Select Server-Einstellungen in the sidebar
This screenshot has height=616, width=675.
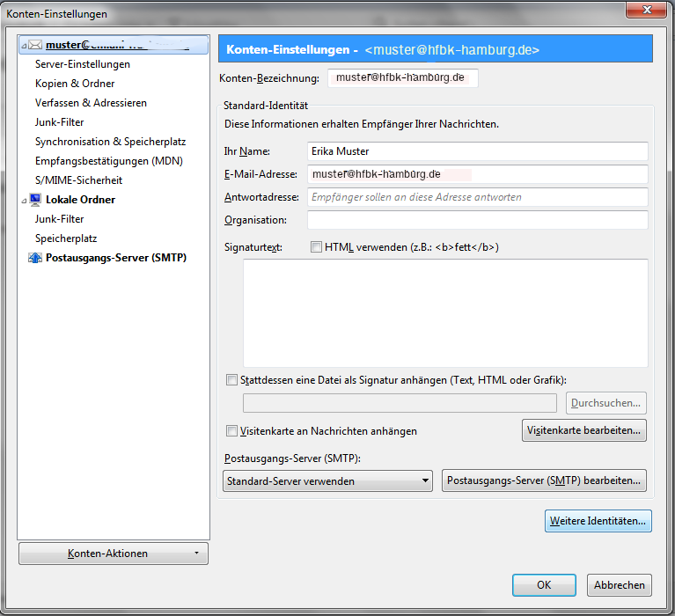point(83,64)
